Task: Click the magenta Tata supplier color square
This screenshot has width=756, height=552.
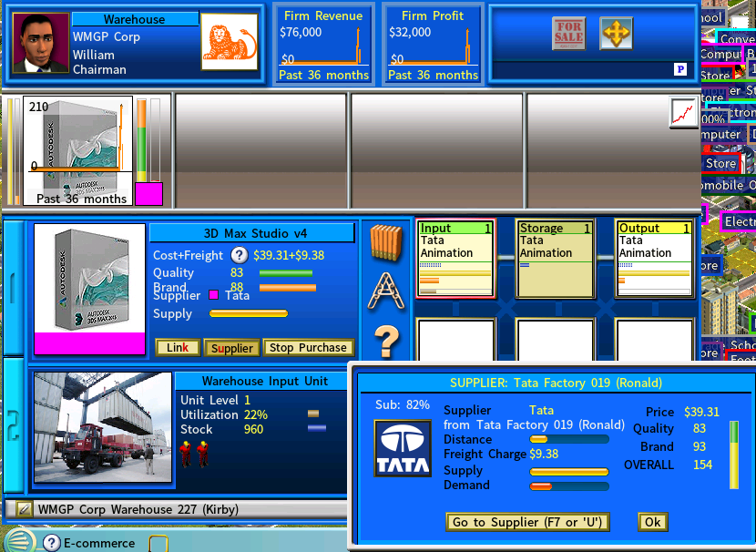Action: pos(213,295)
